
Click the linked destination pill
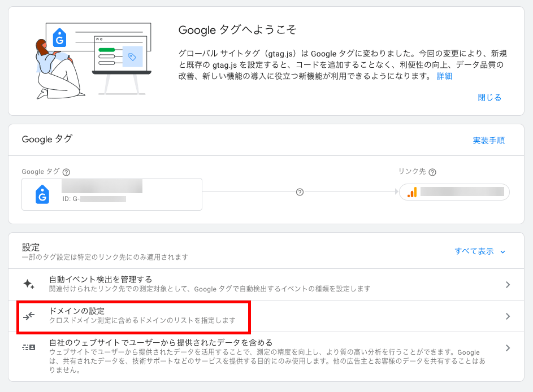(x=454, y=192)
